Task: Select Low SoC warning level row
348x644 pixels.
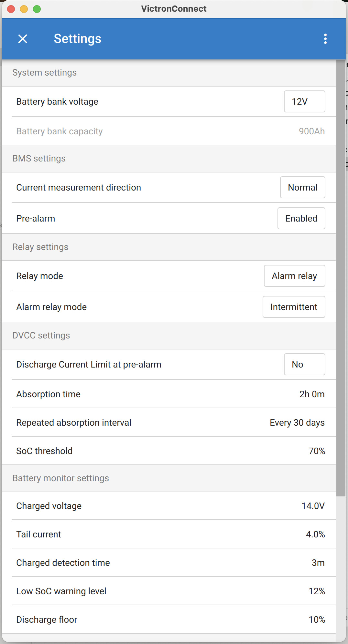Action: [169, 591]
